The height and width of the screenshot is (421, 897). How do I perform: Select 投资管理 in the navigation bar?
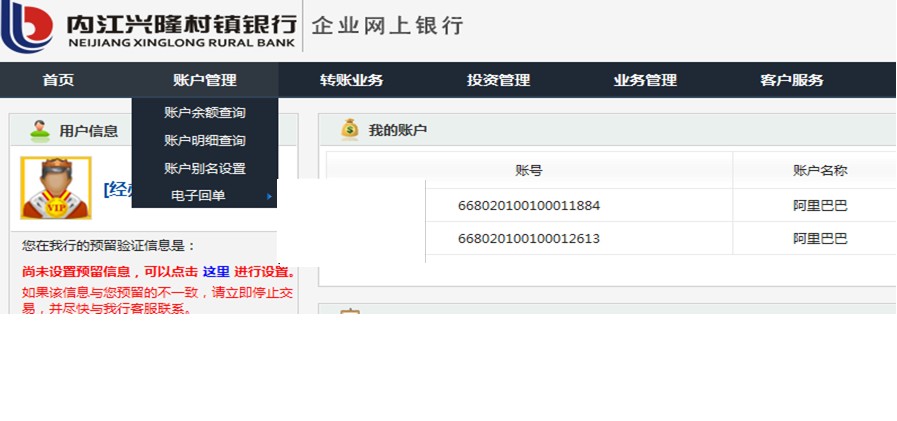[x=498, y=80]
